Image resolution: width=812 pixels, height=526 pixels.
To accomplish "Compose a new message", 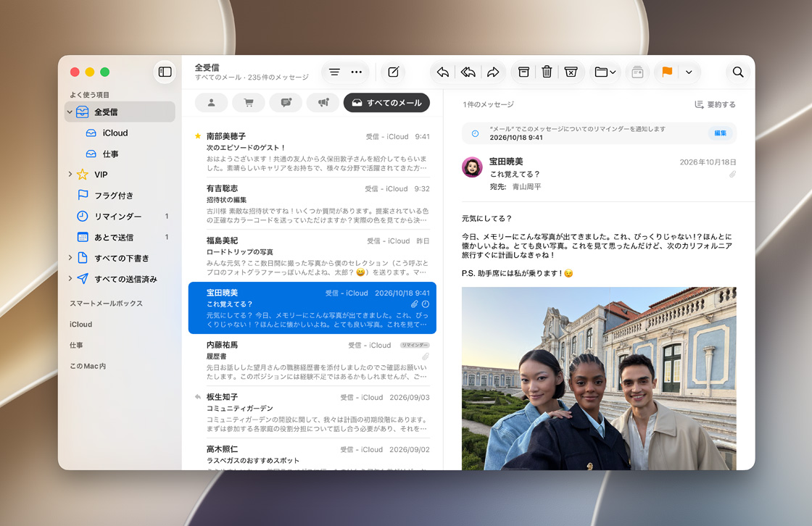I will pyautogui.click(x=394, y=72).
